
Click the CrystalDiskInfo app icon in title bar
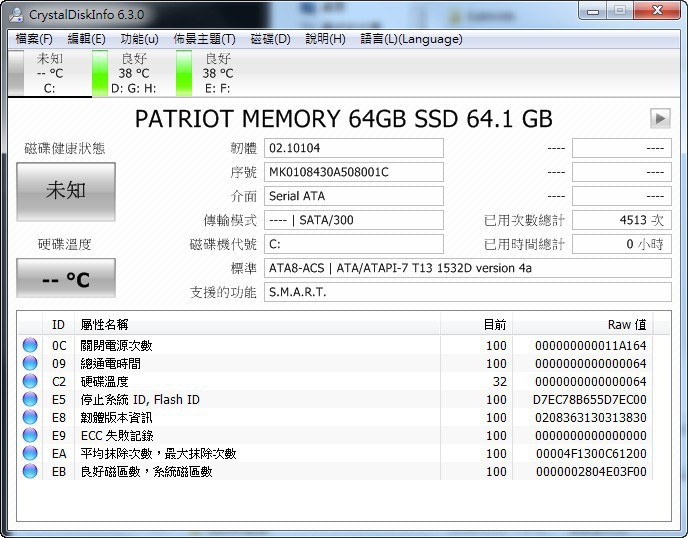pyautogui.click(x=16, y=14)
